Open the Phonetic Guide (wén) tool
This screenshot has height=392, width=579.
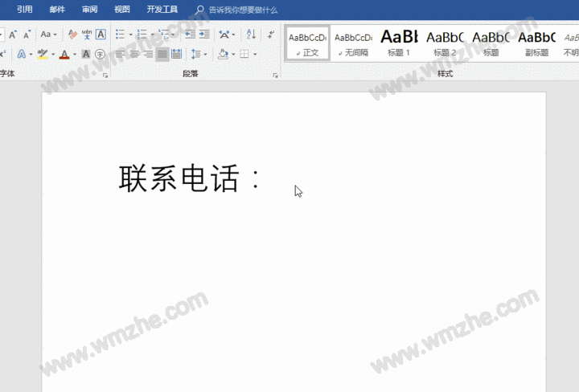(87, 35)
